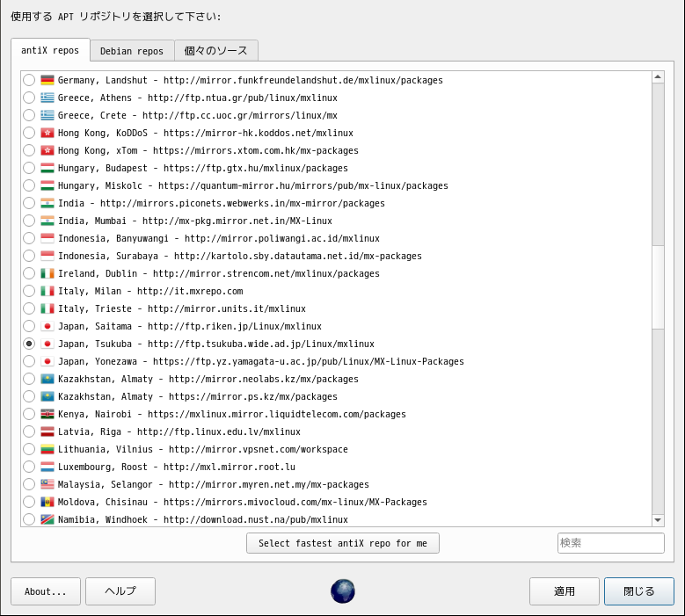Click the Hungarian flag beside Budapest

(47, 168)
